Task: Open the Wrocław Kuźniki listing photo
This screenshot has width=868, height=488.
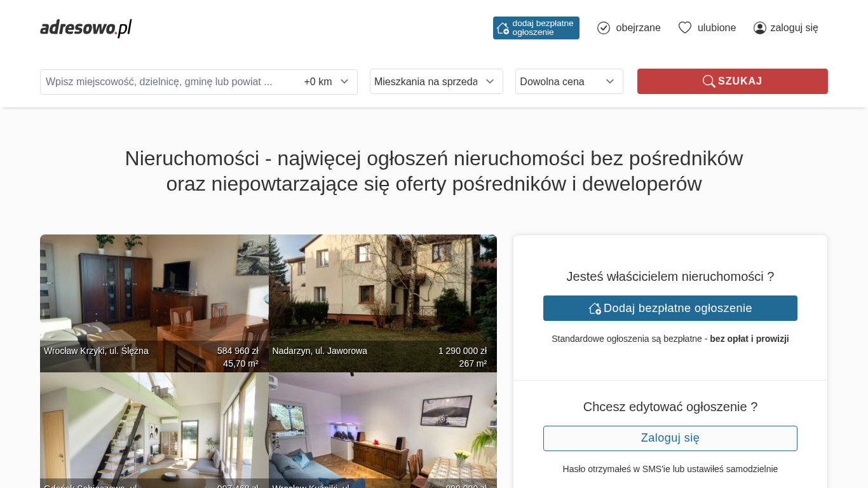Action: coord(383,430)
